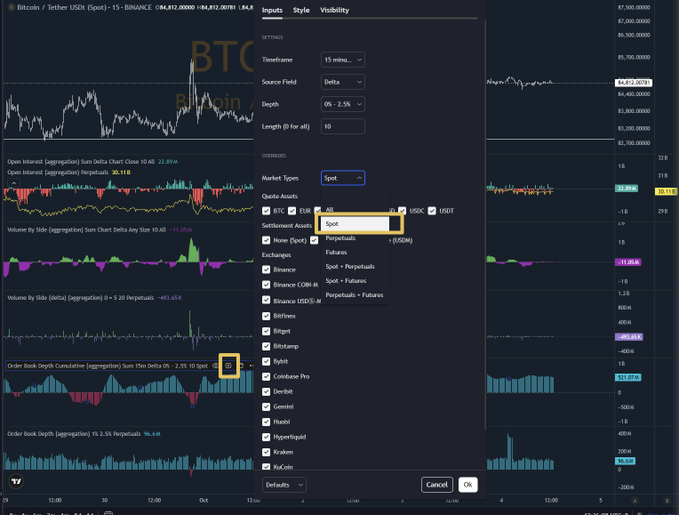This screenshot has height=515, width=679.
Task: Click the TradingView logo on chart
Action: (x=16, y=481)
